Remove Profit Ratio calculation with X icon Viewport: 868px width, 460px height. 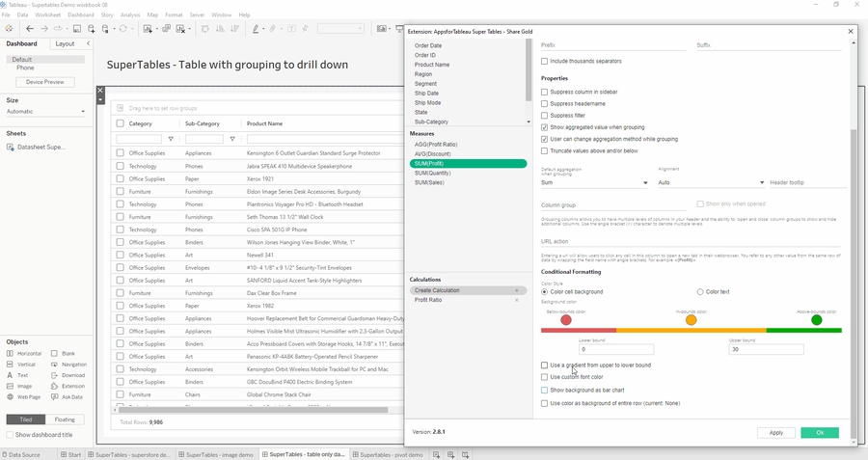pyautogui.click(x=517, y=300)
